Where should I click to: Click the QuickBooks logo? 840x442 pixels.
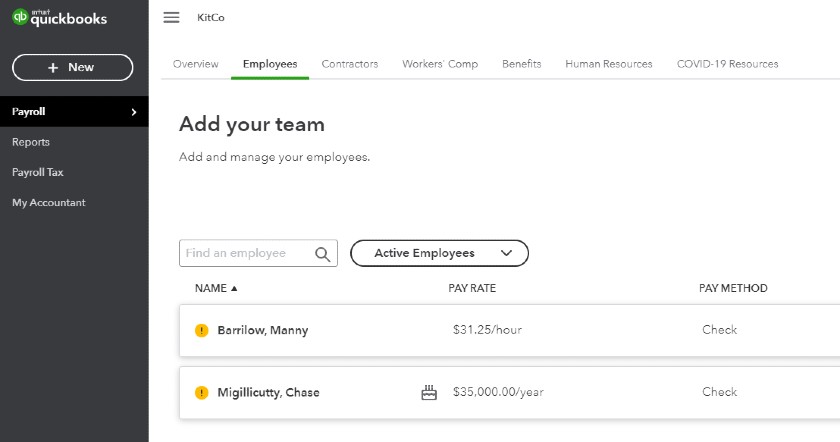[59, 18]
